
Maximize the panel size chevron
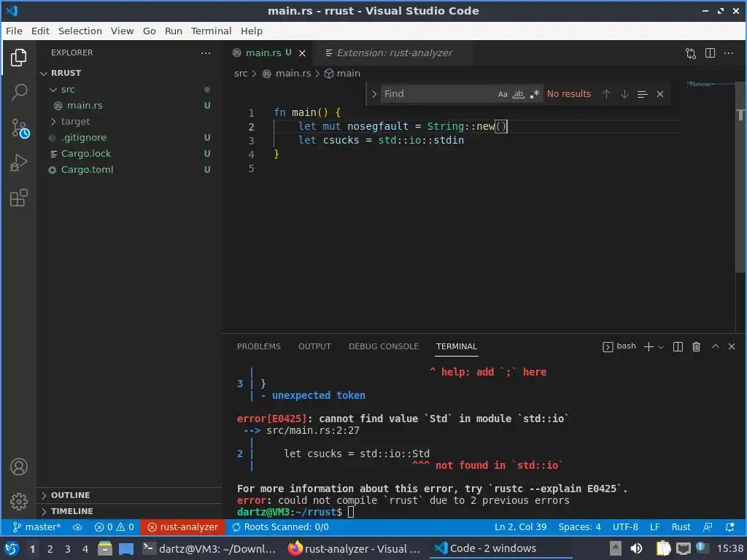(715, 346)
